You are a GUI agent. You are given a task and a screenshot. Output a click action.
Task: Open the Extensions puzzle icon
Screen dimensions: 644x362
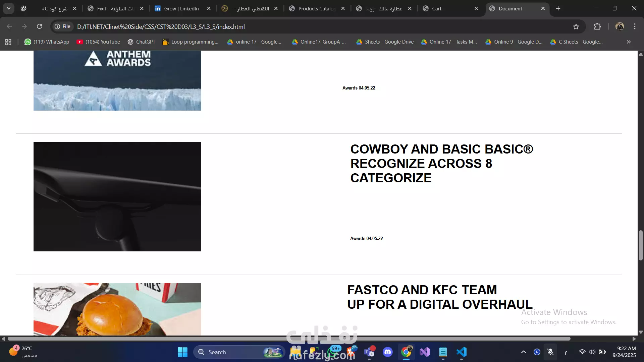click(597, 26)
